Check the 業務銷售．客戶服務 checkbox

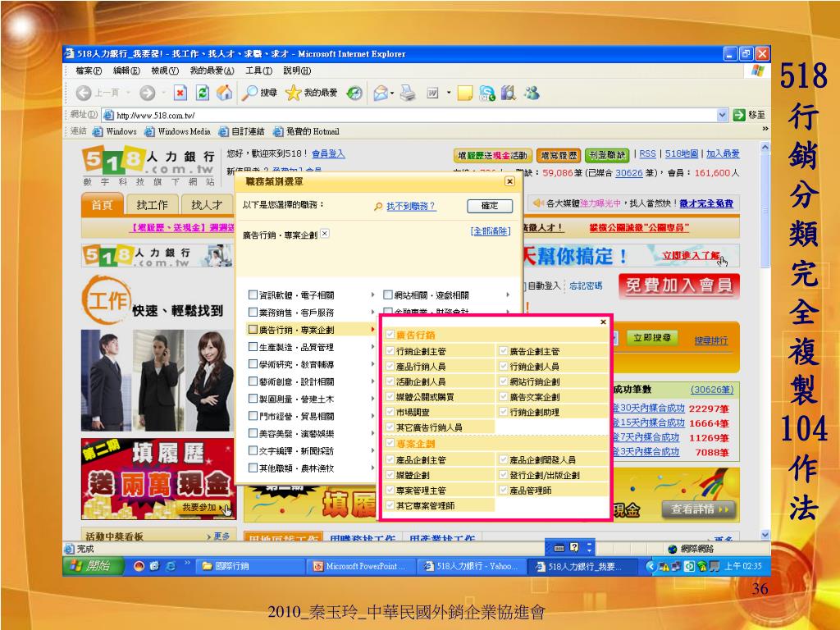pos(253,312)
